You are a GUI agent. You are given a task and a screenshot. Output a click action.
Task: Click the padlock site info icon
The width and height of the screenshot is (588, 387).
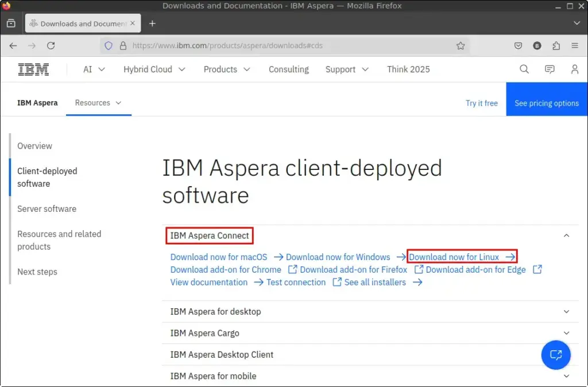pyautogui.click(x=123, y=46)
